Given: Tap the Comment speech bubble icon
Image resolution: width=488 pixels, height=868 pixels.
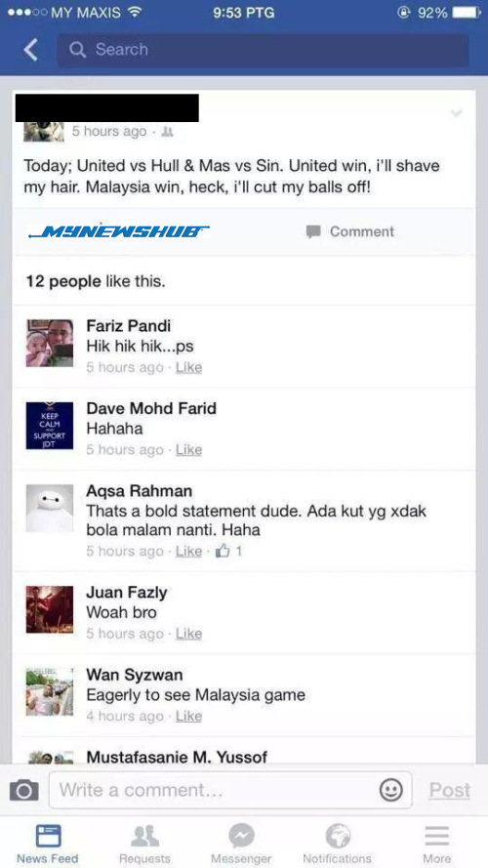Looking at the screenshot, I should click(313, 231).
